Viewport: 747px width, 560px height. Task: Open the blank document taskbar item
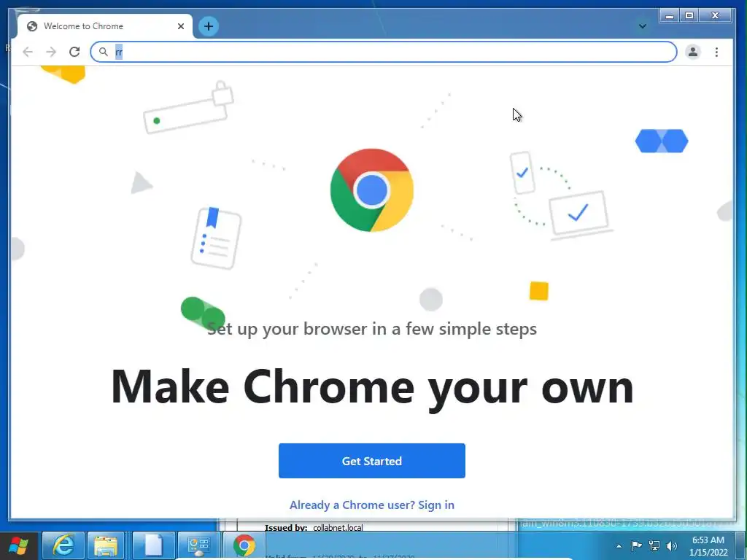coord(153,545)
